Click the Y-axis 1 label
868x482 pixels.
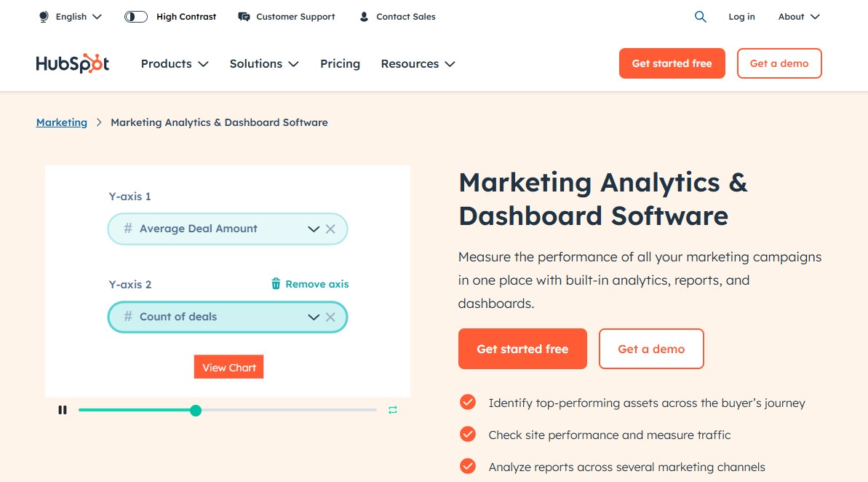pos(130,196)
